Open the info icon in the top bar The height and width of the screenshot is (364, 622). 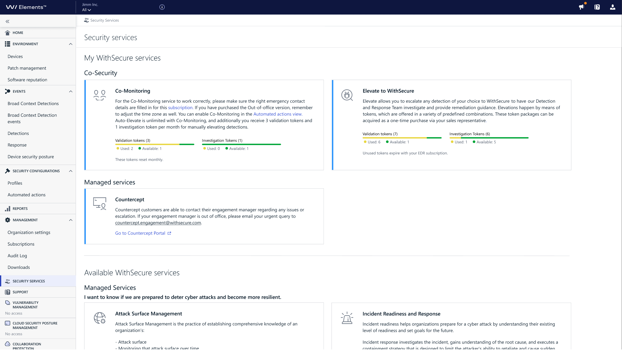click(162, 7)
